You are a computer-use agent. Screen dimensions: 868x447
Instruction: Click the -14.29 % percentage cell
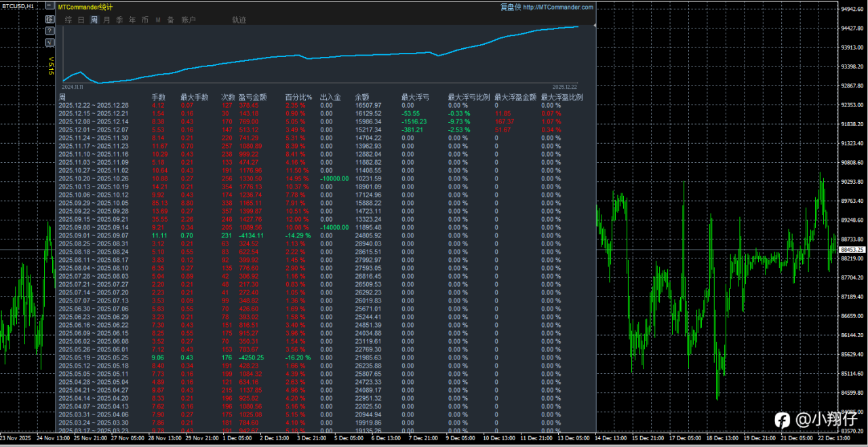(x=298, y=235)
